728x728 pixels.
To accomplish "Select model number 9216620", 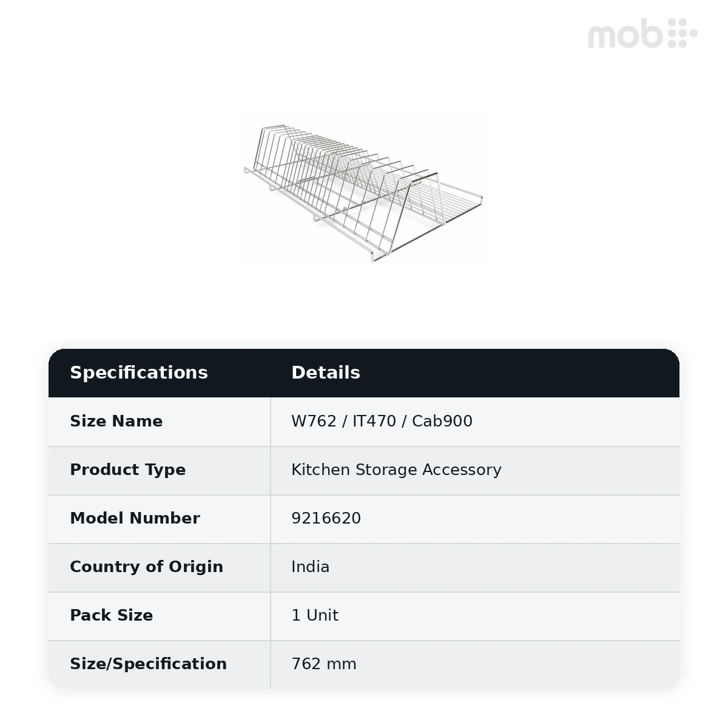I will point(326,518).
